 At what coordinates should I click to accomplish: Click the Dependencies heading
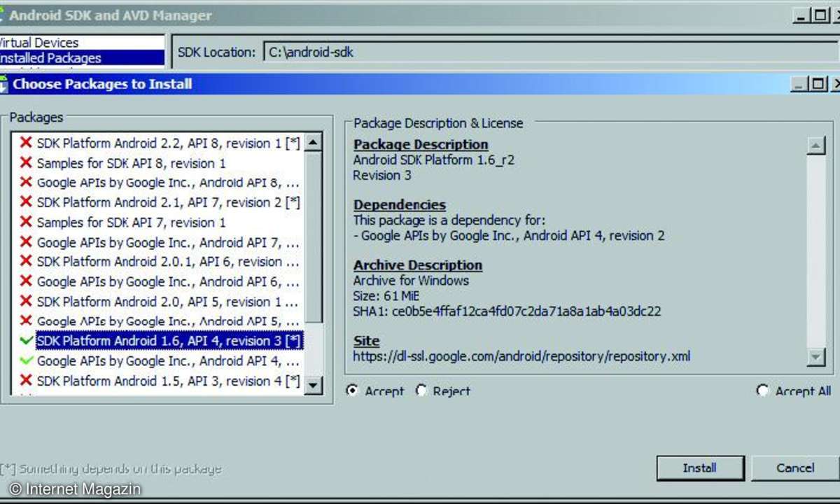pos(399,204)
